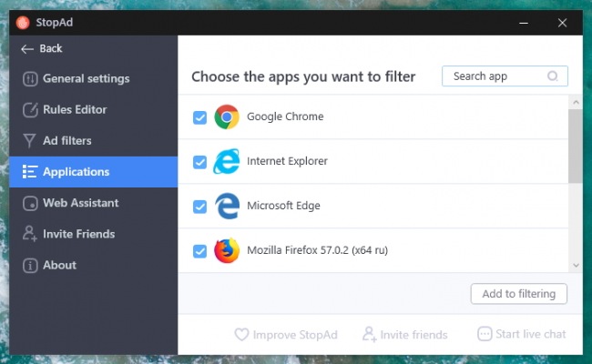The width and height of the screenshot is (592, 364).
Task: Click the Google Chrome app icon
Action: click(x=227, y=116)
